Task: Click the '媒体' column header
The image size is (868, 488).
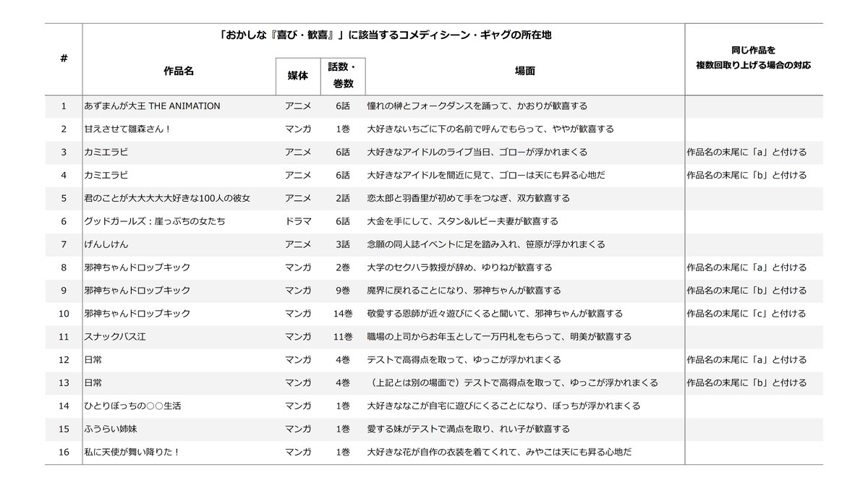Action: click(x=298, y=75)
